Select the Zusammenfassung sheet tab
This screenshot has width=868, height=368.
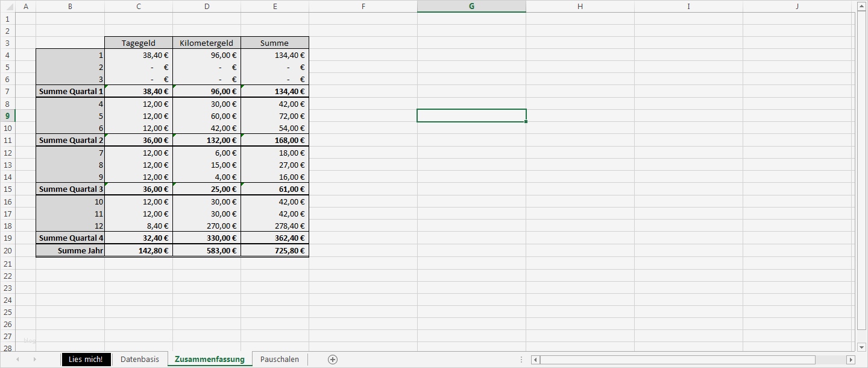210,359
